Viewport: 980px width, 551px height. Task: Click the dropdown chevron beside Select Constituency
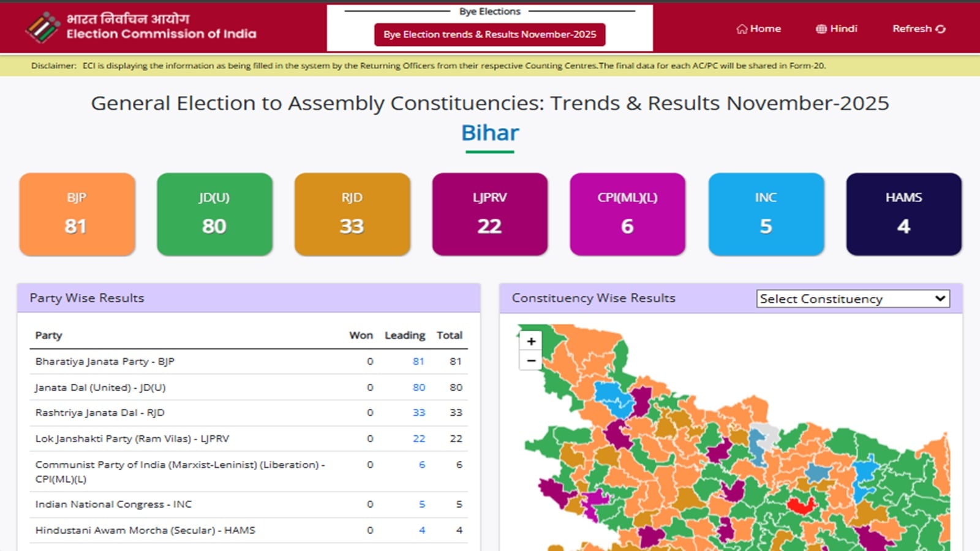(x=941, y=299)
